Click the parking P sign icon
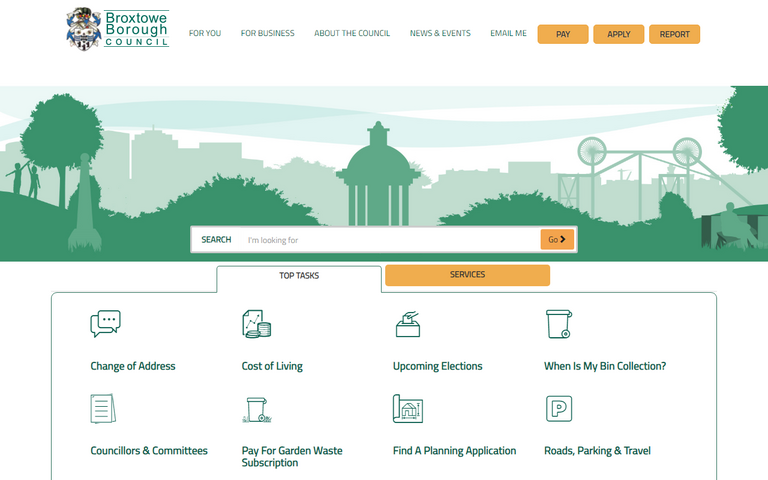This screenshot has height=480, width=768. coord(558,409)
